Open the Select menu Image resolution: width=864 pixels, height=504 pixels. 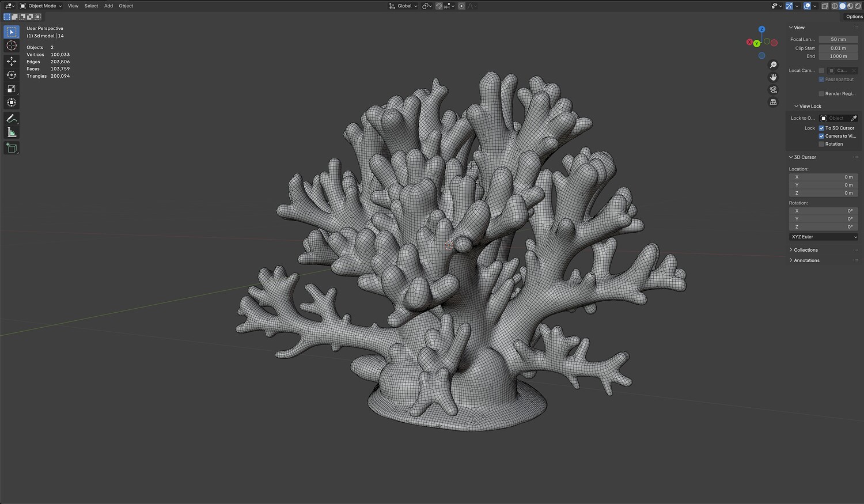click(91, 6)
